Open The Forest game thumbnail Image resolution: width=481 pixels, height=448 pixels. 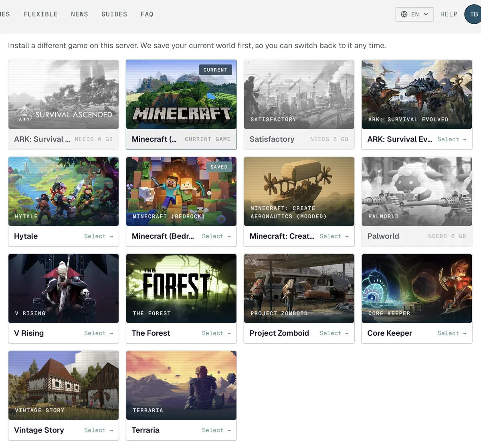[x=181, y=289]
